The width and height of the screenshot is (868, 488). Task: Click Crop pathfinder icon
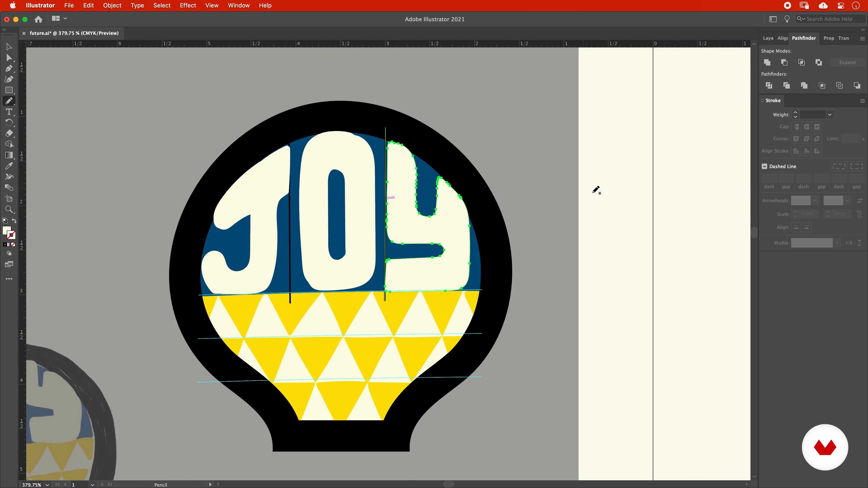[x=822, y=86]
